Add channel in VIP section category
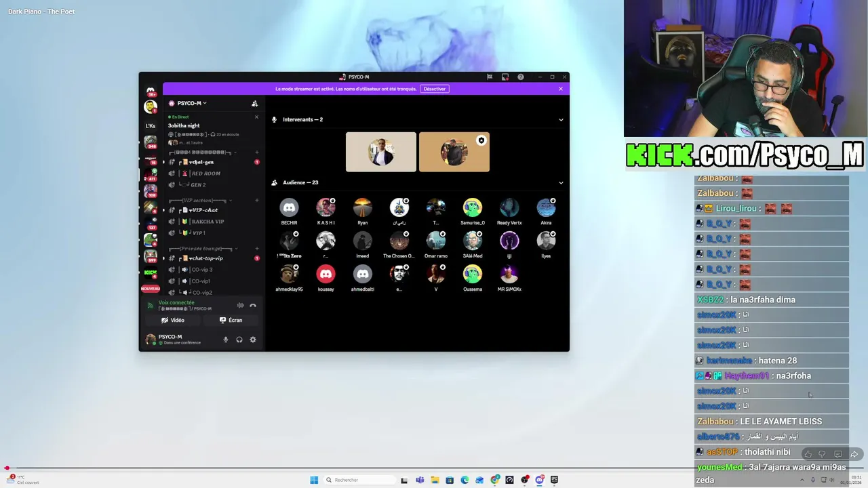868x488 pixels. [256, 201]
